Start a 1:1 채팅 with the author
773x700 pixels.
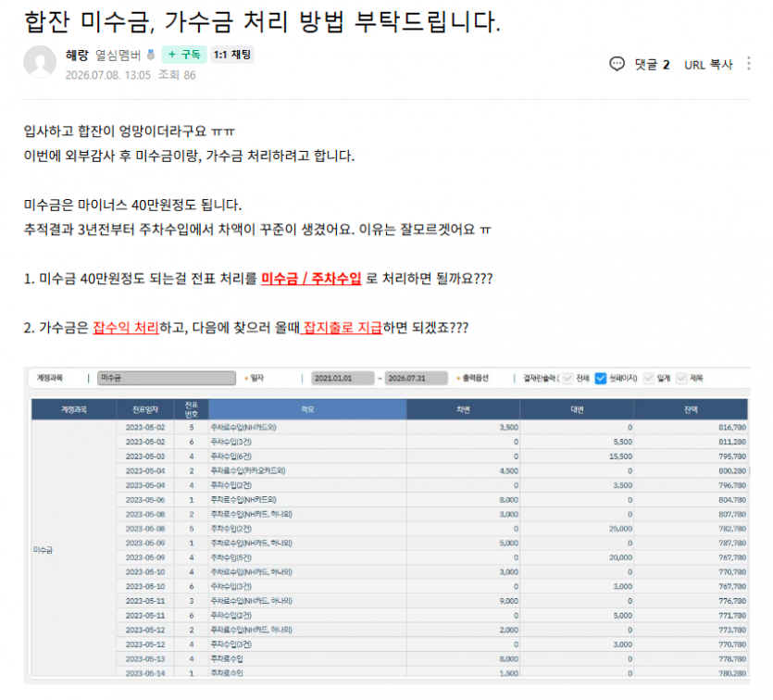(x=232, y=55)
